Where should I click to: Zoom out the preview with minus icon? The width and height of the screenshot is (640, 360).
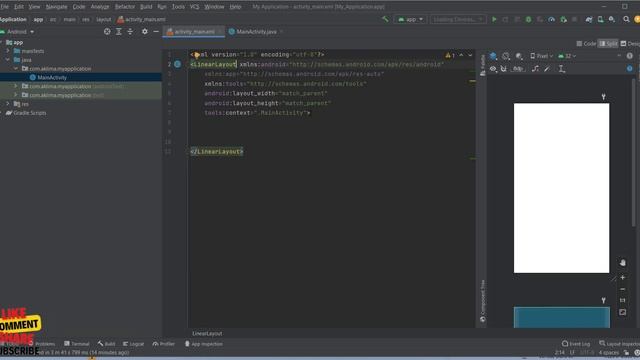622,289
